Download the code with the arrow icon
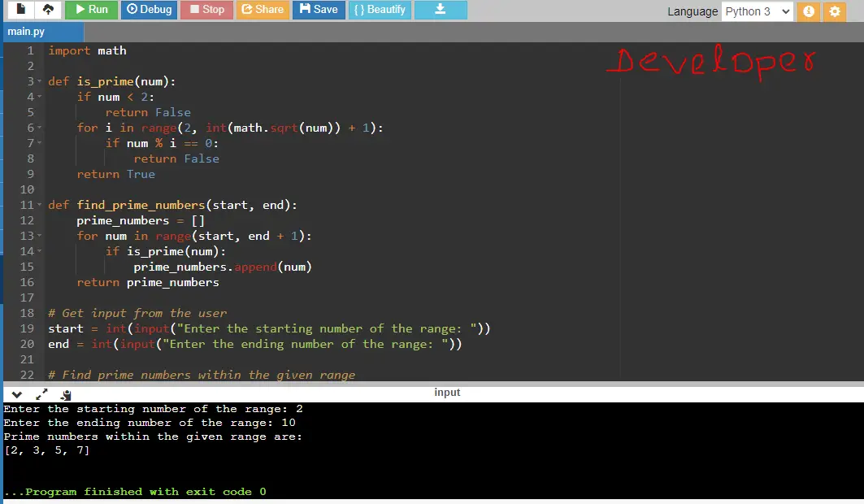Screen dimensions: 864x504 tap(441, 10)
